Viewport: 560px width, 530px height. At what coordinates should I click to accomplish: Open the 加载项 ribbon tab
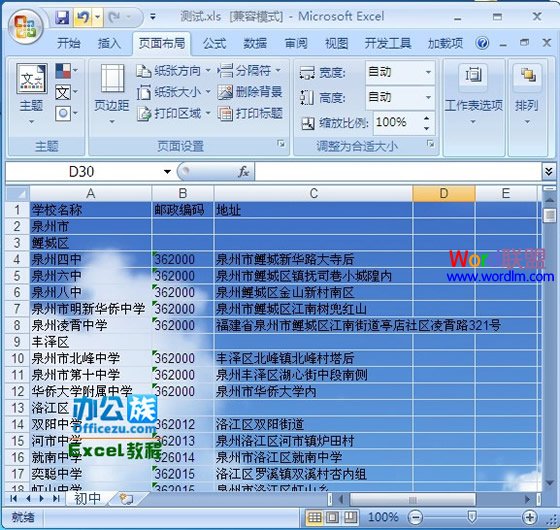coord(445,43)
